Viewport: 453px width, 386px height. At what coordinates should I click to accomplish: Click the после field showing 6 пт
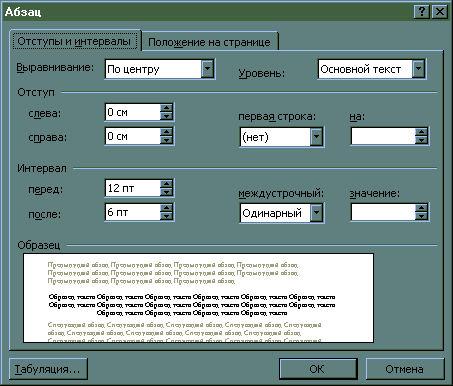tap(133, 212)
